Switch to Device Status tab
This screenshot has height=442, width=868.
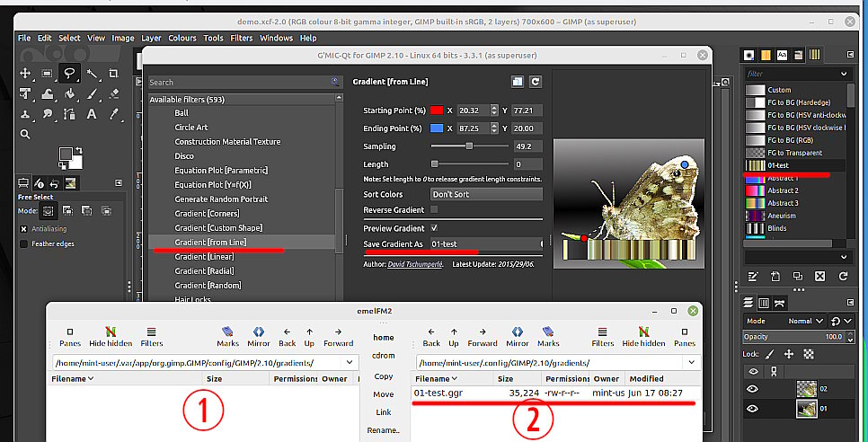tap(39, 183)
